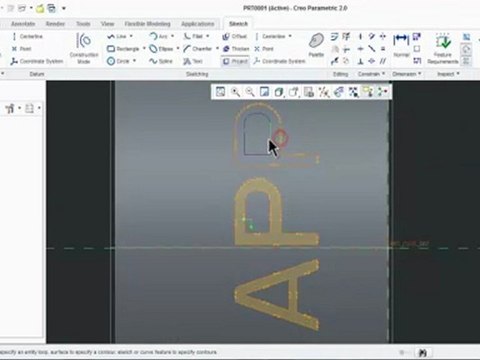This screenshot has width=480, height=360.
Task: Switch to the Applications tab
Action: point(197,24)
